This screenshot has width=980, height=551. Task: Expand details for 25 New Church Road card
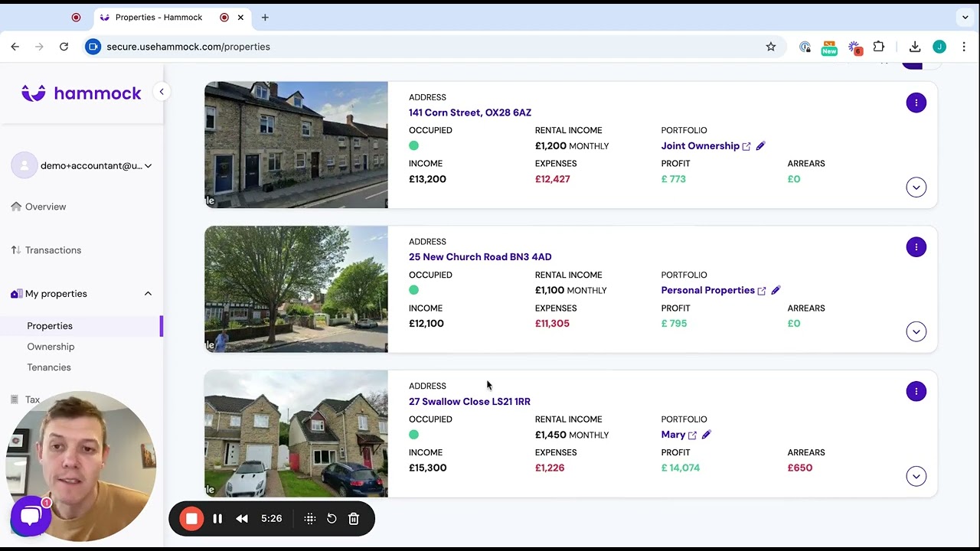[916, 332]
